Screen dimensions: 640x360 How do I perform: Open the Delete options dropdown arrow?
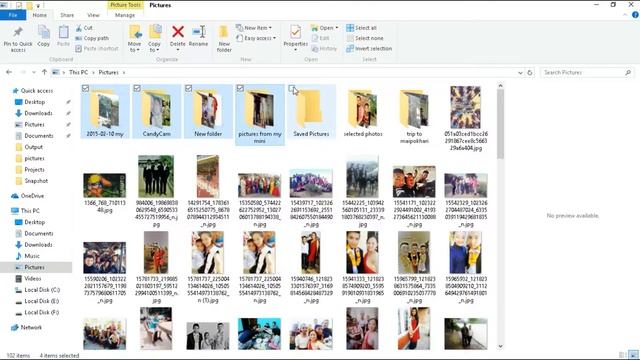tap(178, 49)
